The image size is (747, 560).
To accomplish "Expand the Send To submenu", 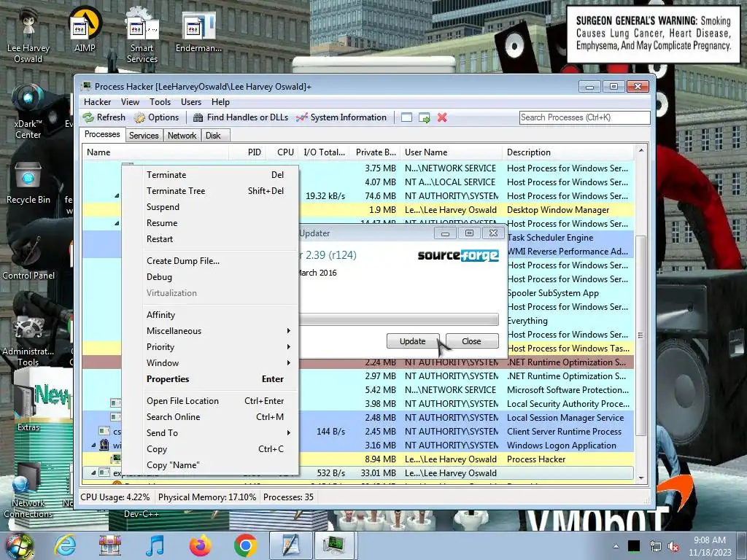I will click(211, 433).
